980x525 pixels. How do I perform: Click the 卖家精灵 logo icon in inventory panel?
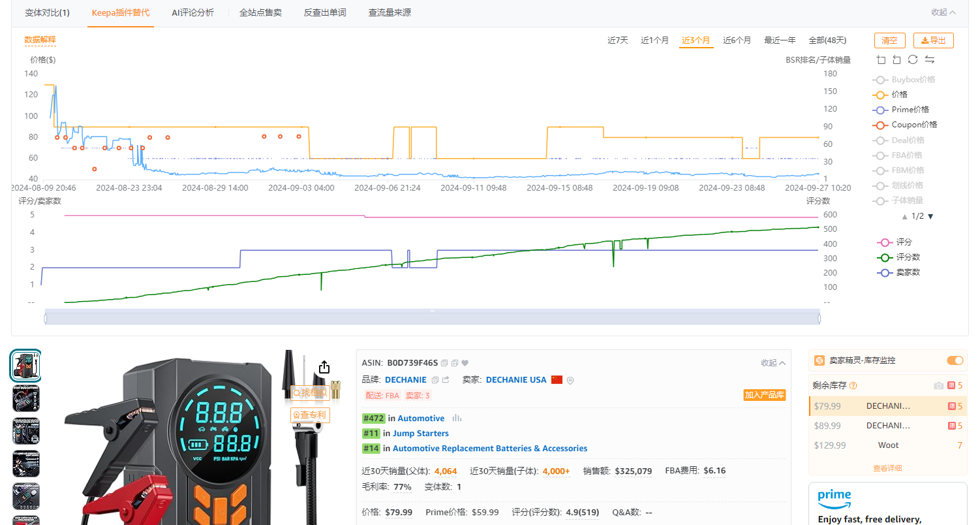pyautogui.click(x=819, y=360)
